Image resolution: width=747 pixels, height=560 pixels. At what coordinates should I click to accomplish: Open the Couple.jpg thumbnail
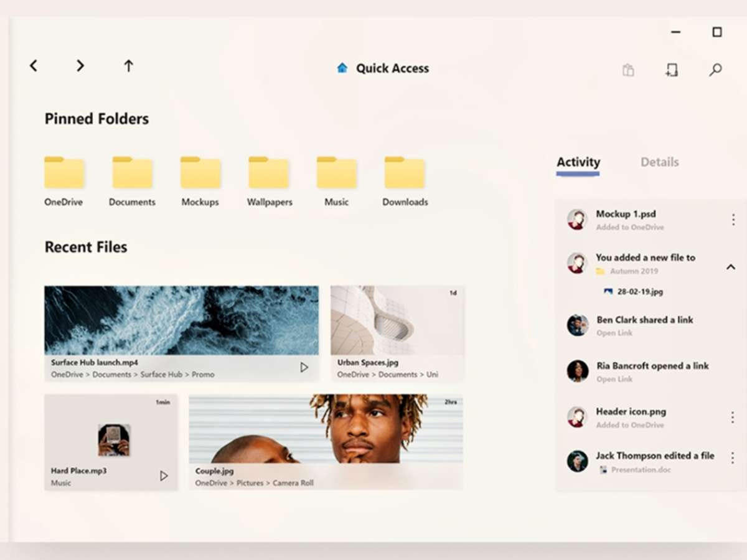click(x=326, y=429)
